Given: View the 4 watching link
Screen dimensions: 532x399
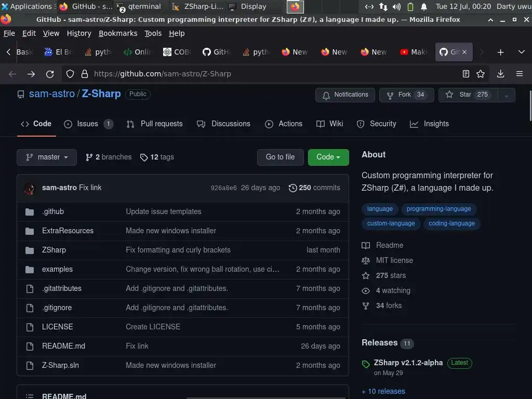Looking at the screenshot, I should (386, 291).
